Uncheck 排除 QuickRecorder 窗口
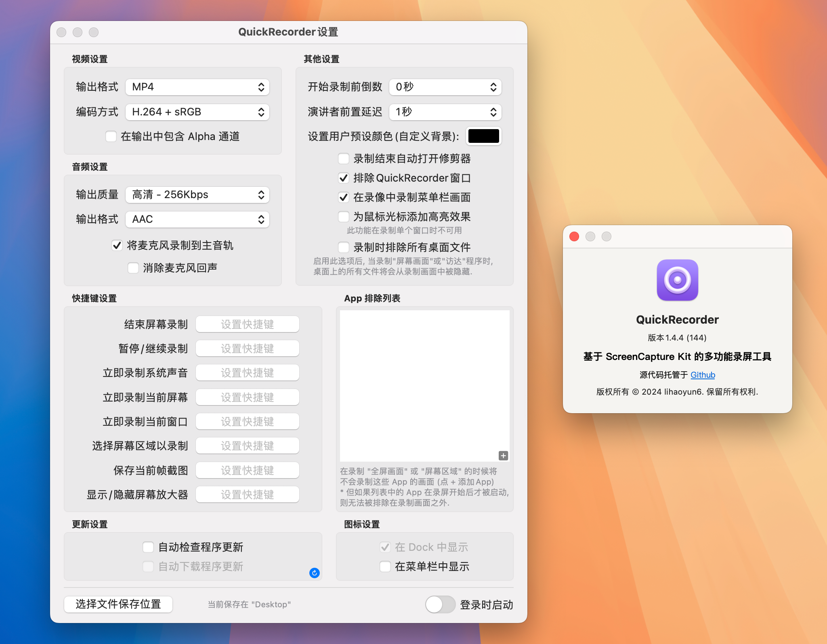 point(344,178)
